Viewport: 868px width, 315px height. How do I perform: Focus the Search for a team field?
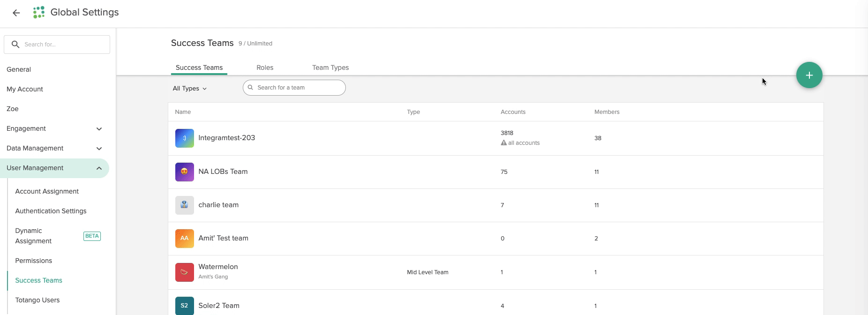pos(294,88)
